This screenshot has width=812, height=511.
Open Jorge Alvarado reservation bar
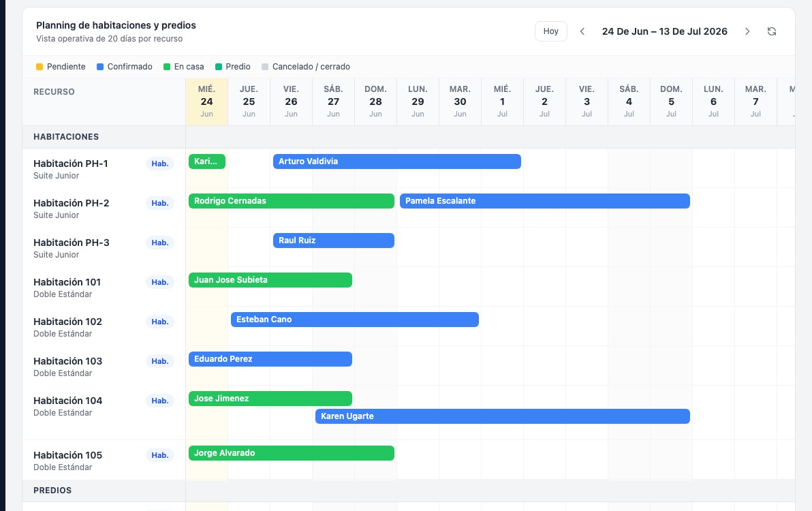coord(292,453)
